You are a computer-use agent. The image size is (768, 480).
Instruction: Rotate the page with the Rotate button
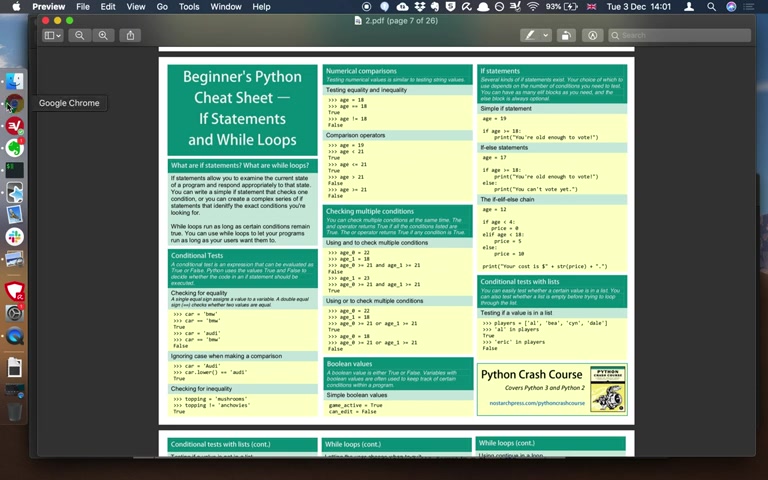click(x=566, y=35)
